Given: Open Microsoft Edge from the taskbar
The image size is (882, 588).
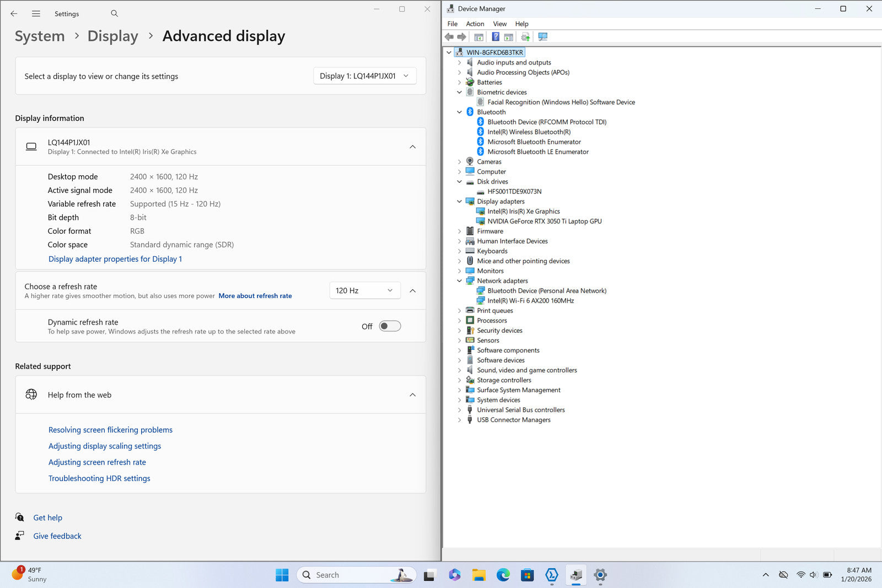Looking at the screenshot, I should [503, 575].
